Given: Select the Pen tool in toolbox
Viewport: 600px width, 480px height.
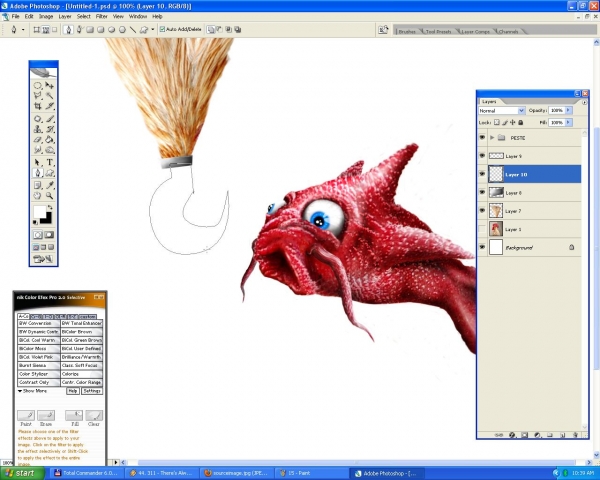Looking at the screenshot, I should tap(38, 173).
